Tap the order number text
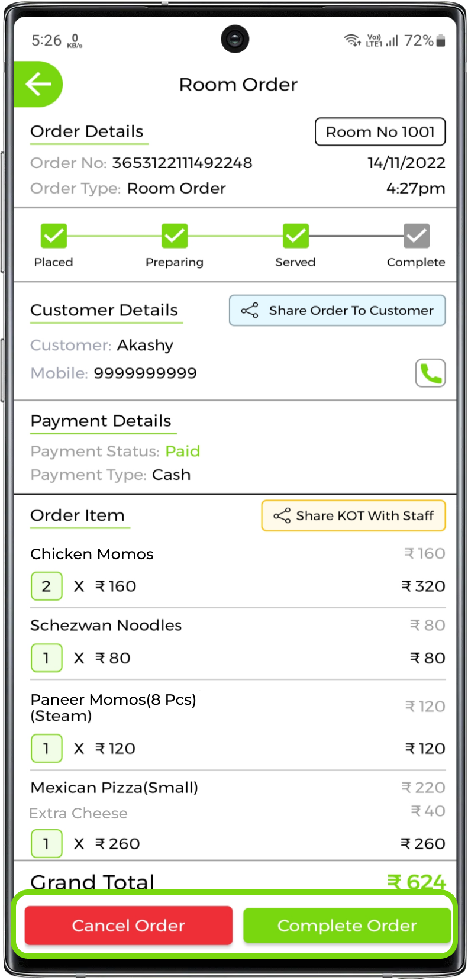The width and height of the screenshot is (468, 980). coord(182,163)
